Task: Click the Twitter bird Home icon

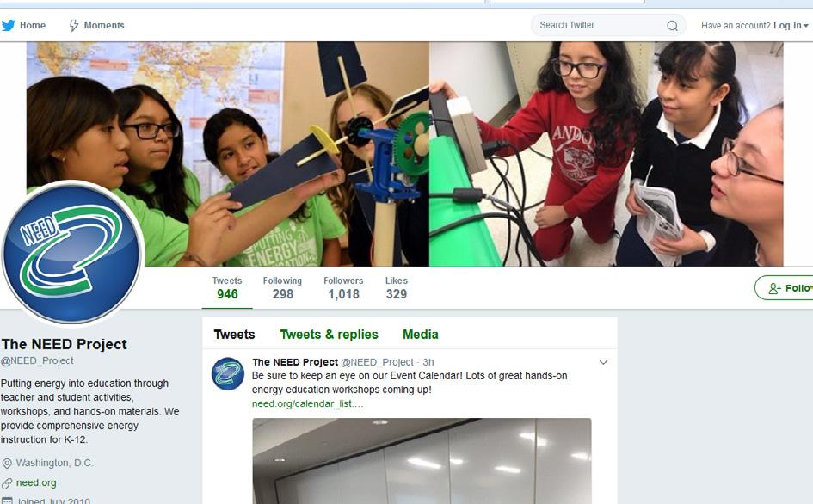Action: tap(8, 25)
